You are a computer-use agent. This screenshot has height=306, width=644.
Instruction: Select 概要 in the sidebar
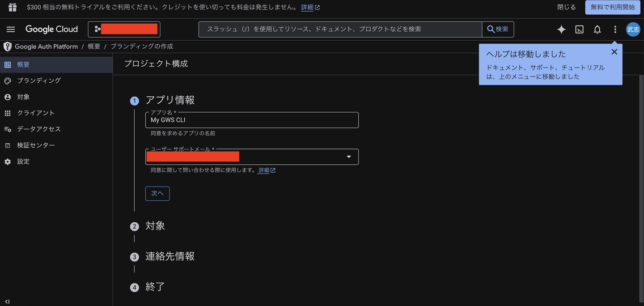(56, 64)
